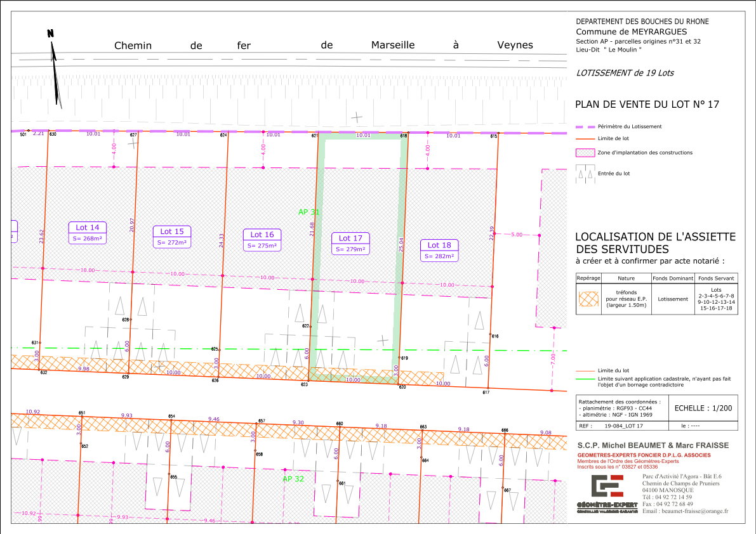Click the word 'Chemin' in the railway title
756x534 pixels.
(x=133, y=45)
